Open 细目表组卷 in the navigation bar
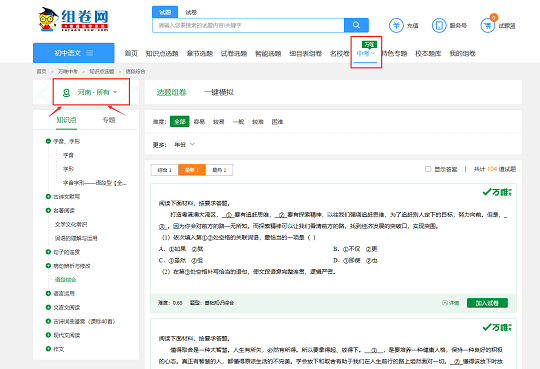This screenshot has width=540, height=369. point(305,53)
